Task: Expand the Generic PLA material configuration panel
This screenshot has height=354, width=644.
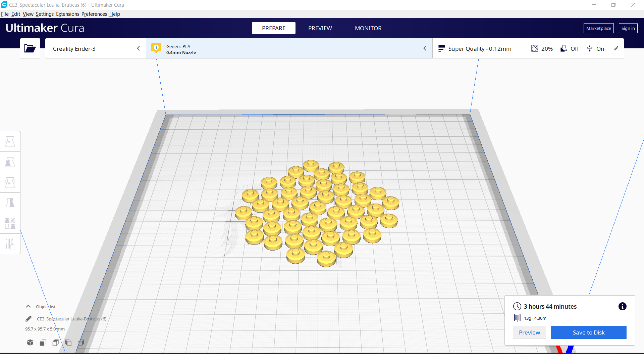Action: [x=289, y=49]
